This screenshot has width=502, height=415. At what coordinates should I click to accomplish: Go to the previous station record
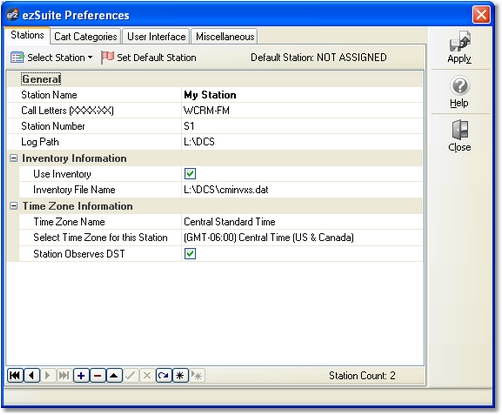[32, 376]
